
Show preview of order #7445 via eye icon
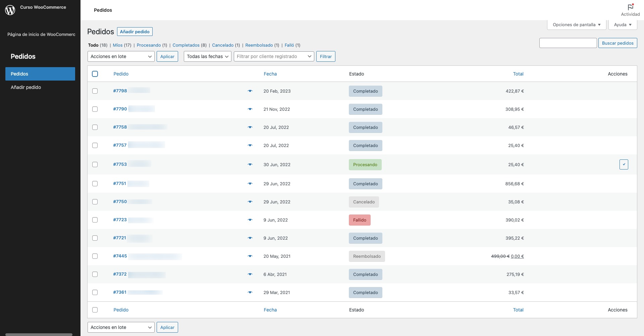pyautogui.click(x=250, y=256)
